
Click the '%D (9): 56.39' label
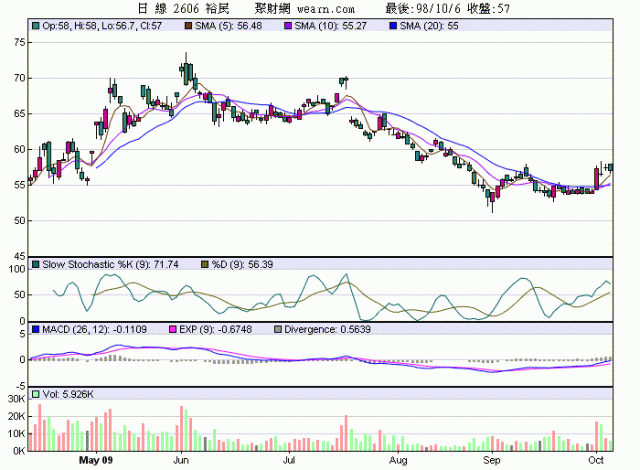coord(242,264)
